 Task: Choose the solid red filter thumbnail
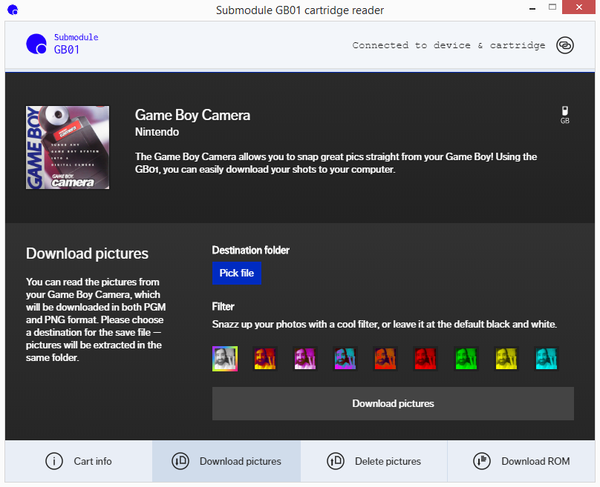pyautogui.click(x=426, y=358)
